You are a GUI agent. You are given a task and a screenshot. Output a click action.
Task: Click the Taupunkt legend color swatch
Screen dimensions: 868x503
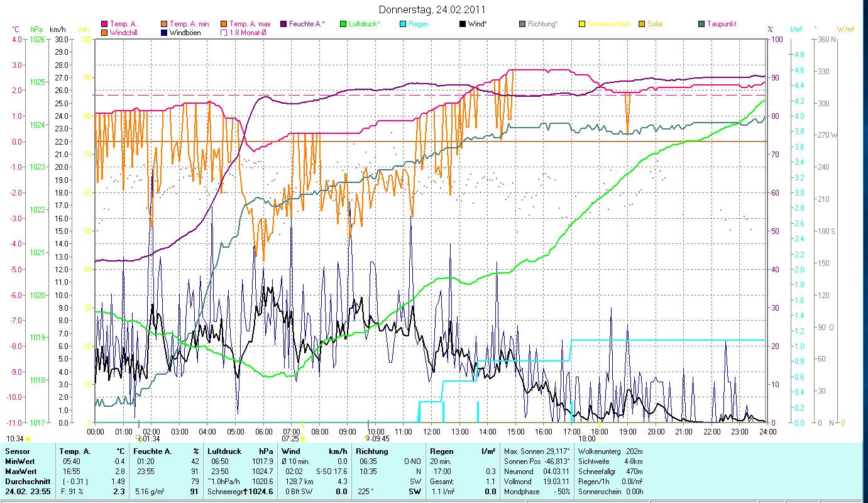[x=701, y=24]
